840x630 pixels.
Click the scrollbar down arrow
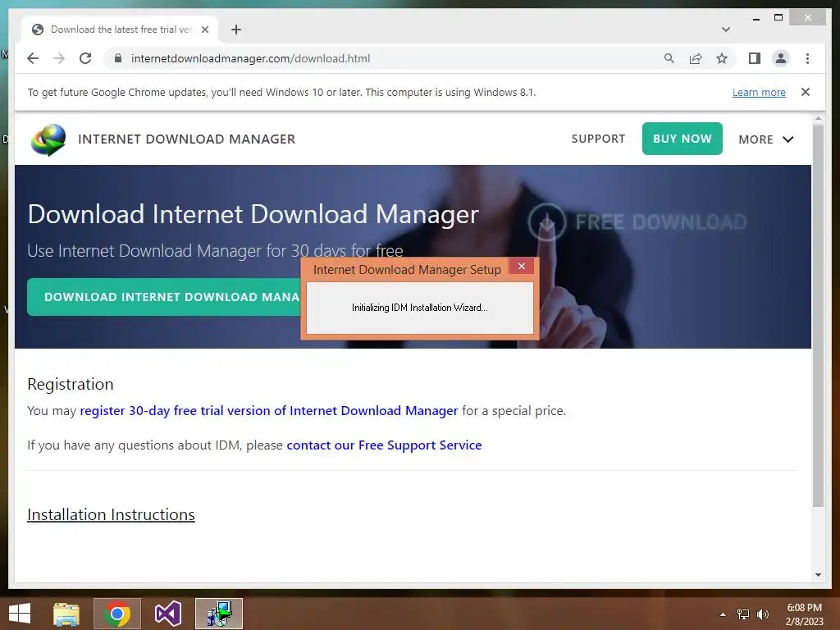coord(818,575)
